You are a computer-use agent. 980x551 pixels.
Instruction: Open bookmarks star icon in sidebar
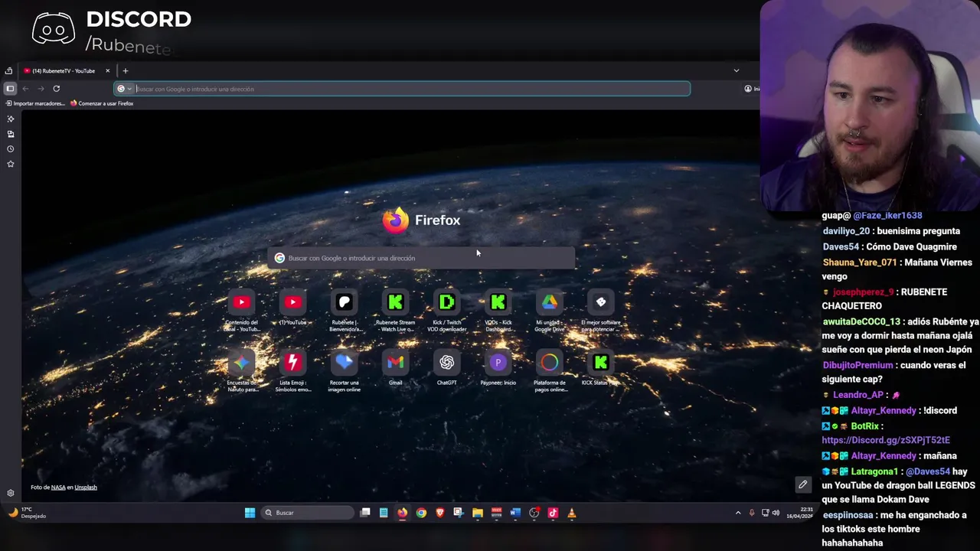pyautogui.click(x=11, y=164)
